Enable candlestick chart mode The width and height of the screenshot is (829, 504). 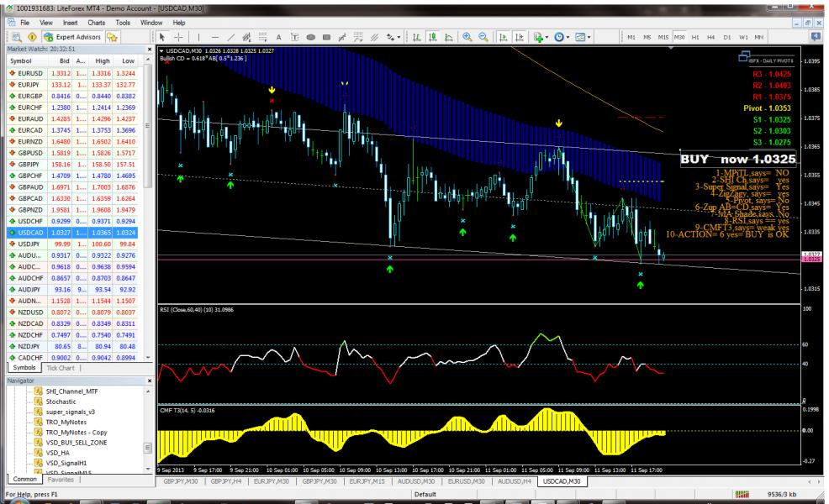[x=431, y=38]
